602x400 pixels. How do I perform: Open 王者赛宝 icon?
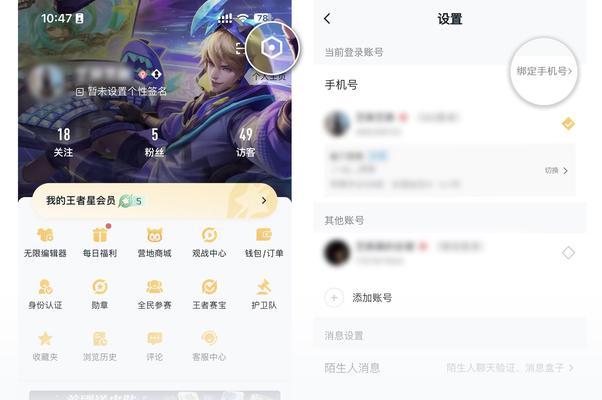[x=209, y=287]
